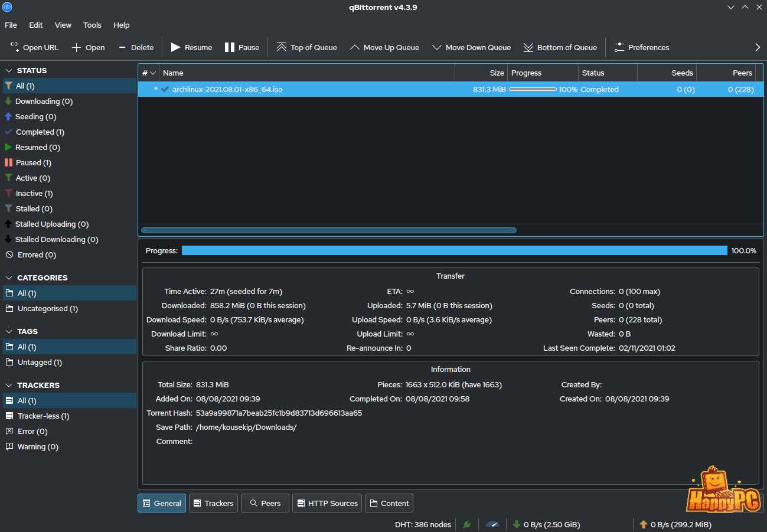Move torrent to Top of Queue
This screenshot has width=767, height=532.
click(282, 47)
